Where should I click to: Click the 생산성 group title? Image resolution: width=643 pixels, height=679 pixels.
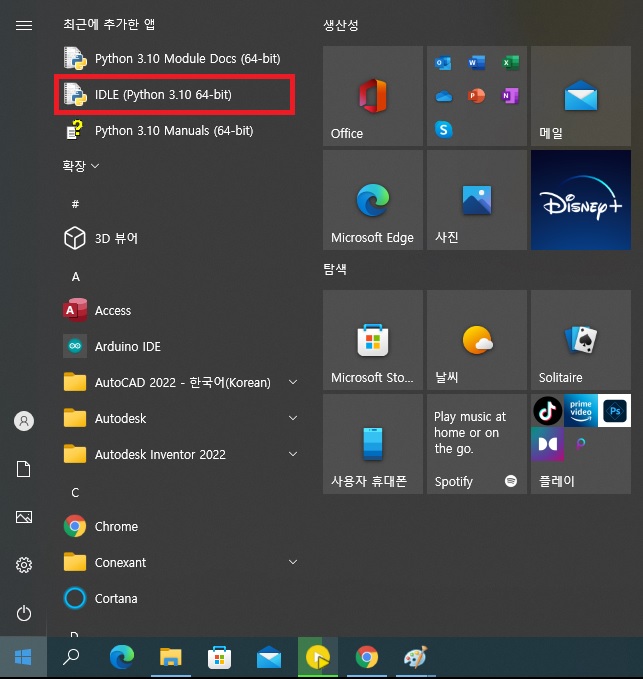click(x=341, y=25)
